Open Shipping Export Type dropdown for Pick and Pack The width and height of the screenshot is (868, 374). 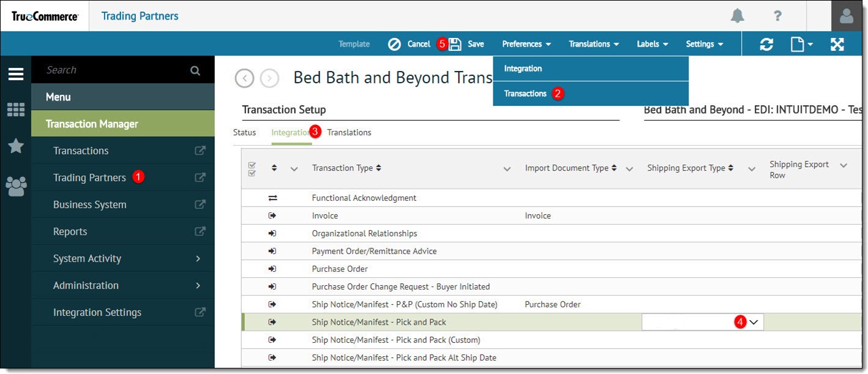[754, 322]
